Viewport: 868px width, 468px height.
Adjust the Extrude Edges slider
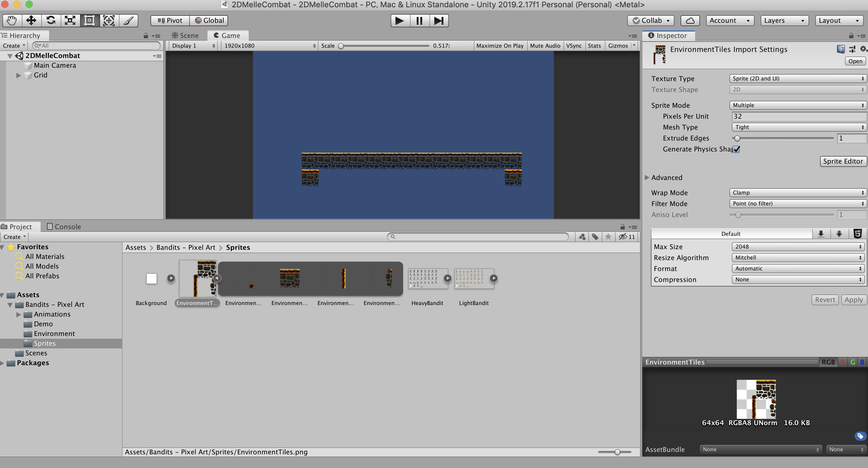737,138
